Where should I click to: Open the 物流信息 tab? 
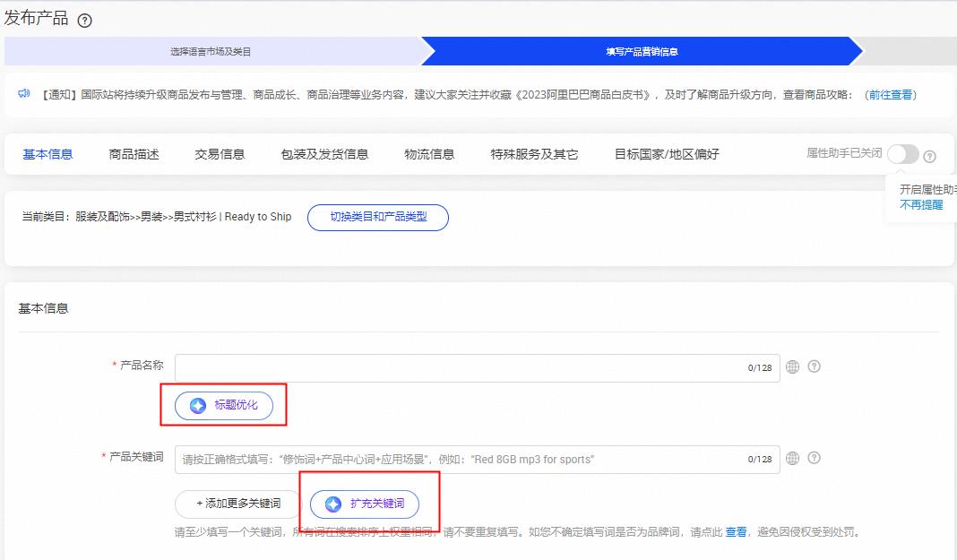tap(428, 153)
